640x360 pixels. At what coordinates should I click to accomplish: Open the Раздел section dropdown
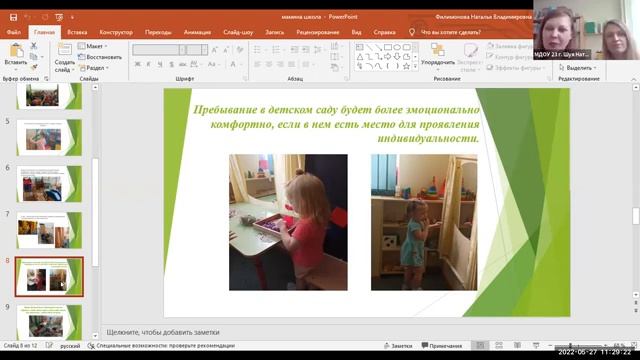pos(93,68)
